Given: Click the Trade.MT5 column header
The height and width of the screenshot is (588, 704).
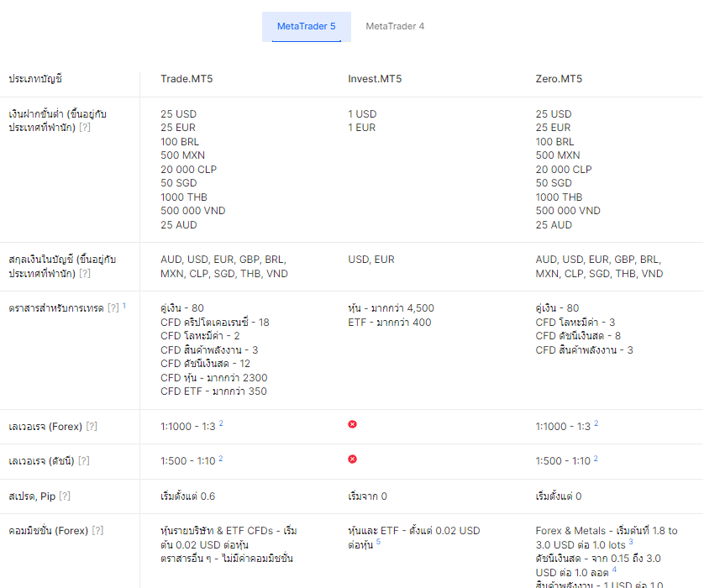Looking at the screenshot, I should 187,79.
